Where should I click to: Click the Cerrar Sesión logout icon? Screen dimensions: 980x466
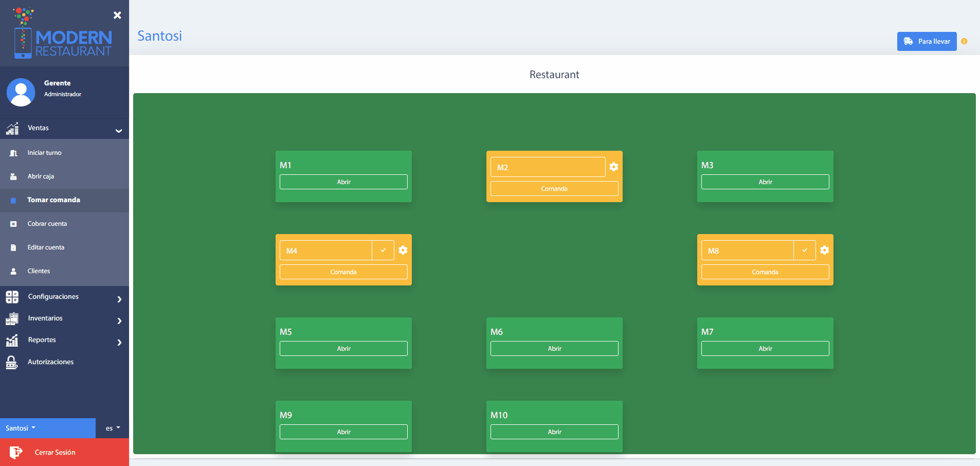pyautogui.click(x=15, y=452)
